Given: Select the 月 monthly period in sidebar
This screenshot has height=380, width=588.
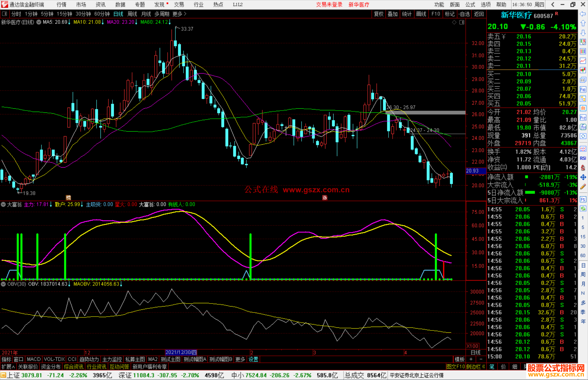Looking at the screenshot, I should coord(583,284).
